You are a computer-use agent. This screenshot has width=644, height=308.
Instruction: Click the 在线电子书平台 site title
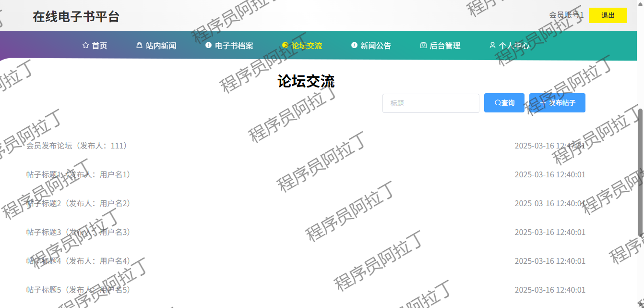coord(76,16)
